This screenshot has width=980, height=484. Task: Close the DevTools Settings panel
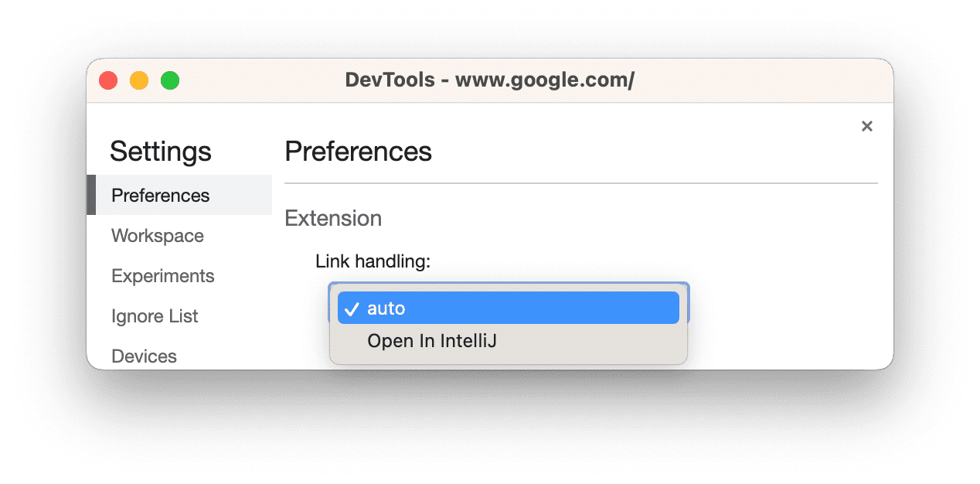click(x=866, y=126)
